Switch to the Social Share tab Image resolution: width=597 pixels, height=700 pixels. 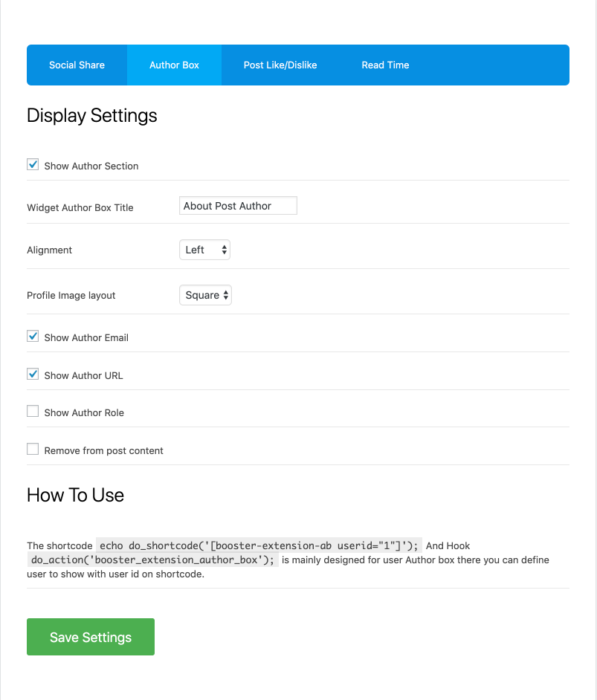pos(77,65)
